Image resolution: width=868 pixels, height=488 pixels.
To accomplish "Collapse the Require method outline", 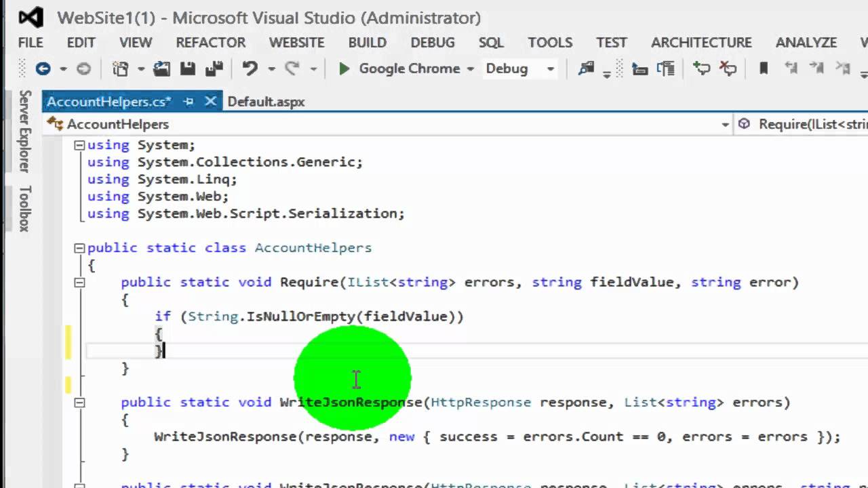I will coord(79,282).
